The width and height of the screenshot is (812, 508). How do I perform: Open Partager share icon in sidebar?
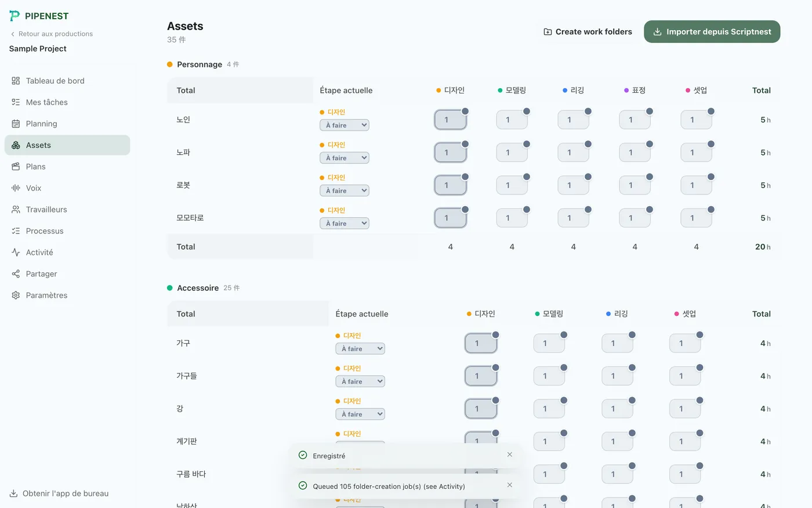click(16, 274)
